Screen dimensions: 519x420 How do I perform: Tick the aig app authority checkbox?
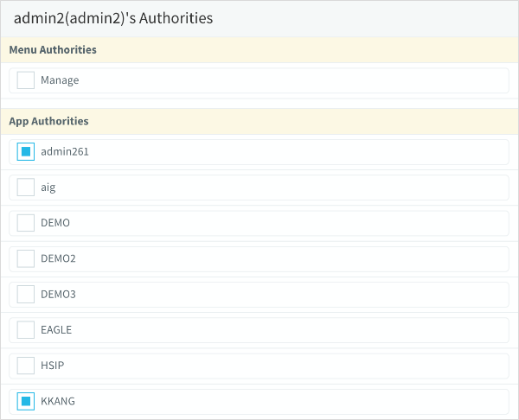pyautogui.click(x=26, y=187)
